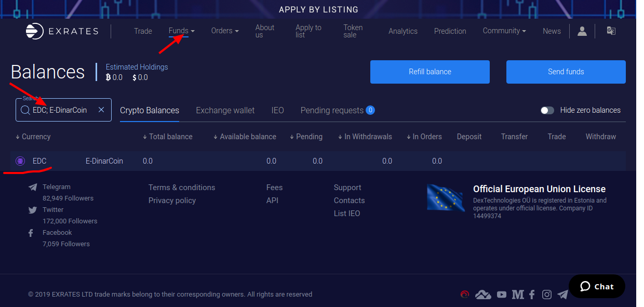The image size is (644, 307).
Task: Focus the currency search field
Action: coord(63,110)
